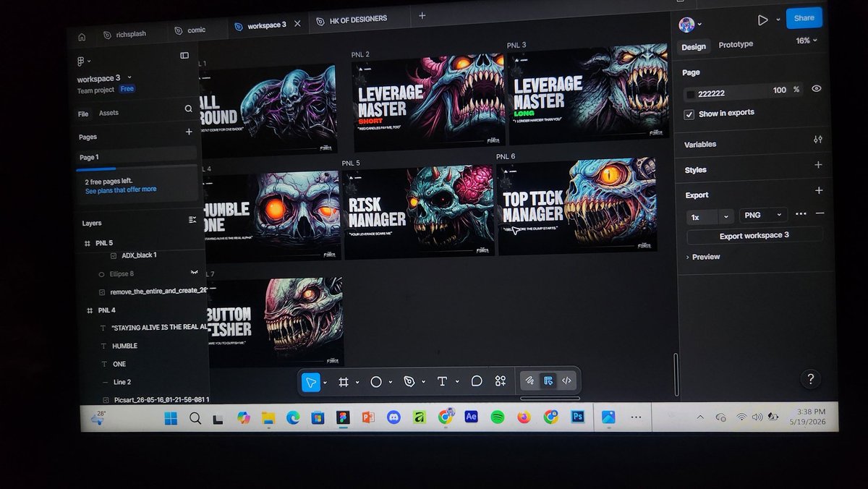Open a new tab with plus
This screenshot has width=868, height=489.
(x=422, y=15)
